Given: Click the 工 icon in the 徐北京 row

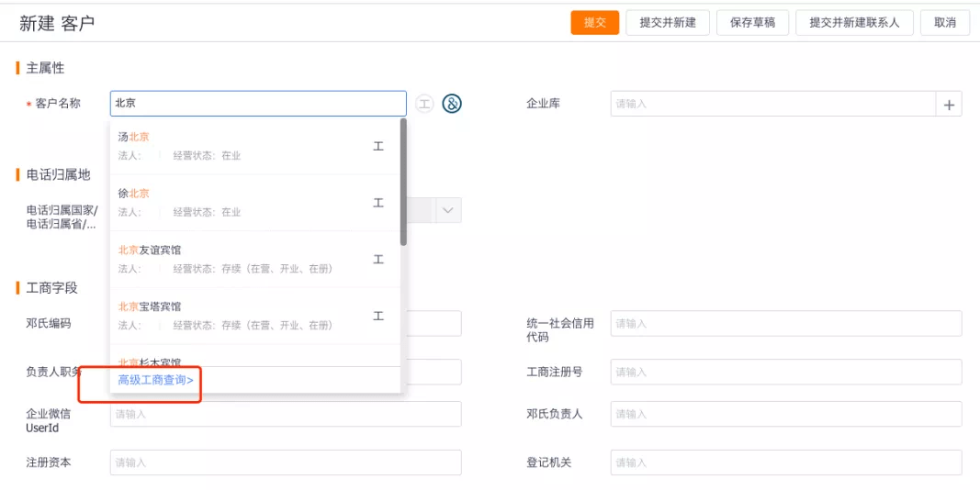Looking at the screenshot, I should [x=378, y=203].
